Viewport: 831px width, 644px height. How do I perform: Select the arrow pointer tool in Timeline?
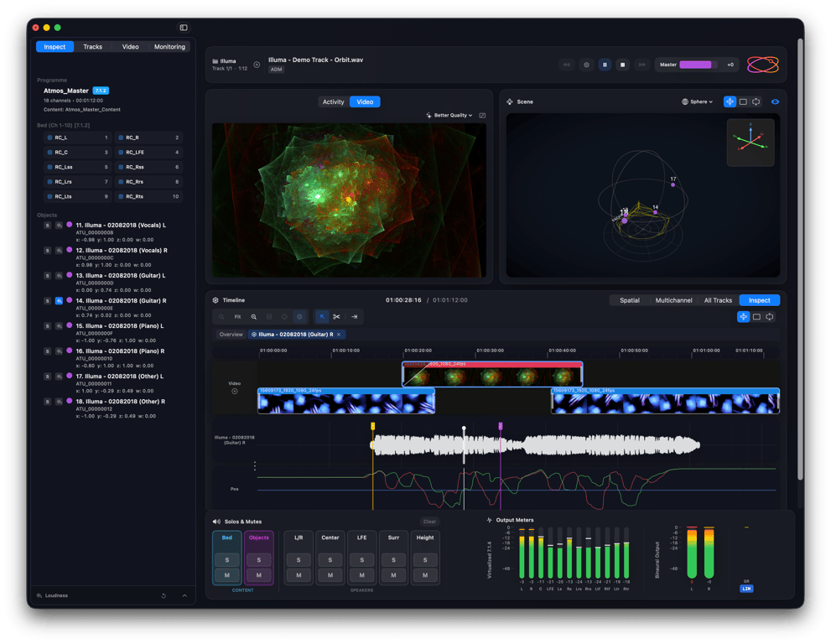pos(321,317)
